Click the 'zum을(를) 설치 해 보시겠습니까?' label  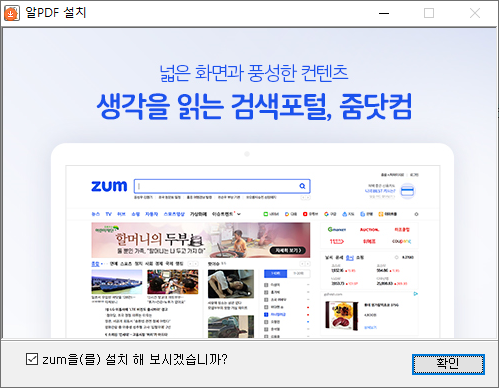pos(135,359)
